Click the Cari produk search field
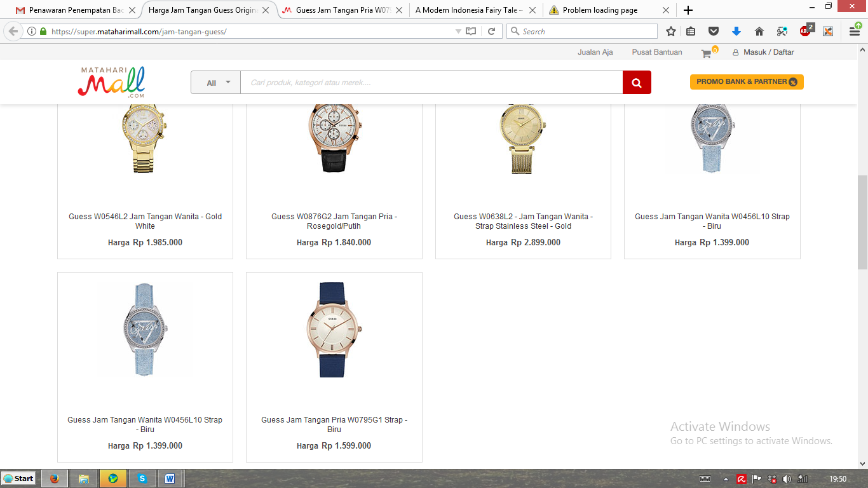This screenshot has height=488, width=868. coord(431,83)
